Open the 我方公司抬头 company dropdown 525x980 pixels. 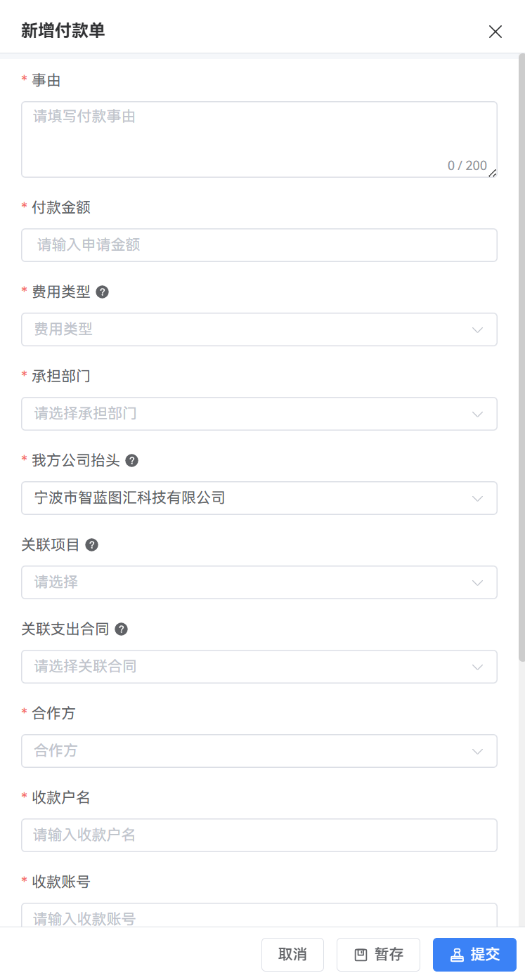[x=259, y=498]
